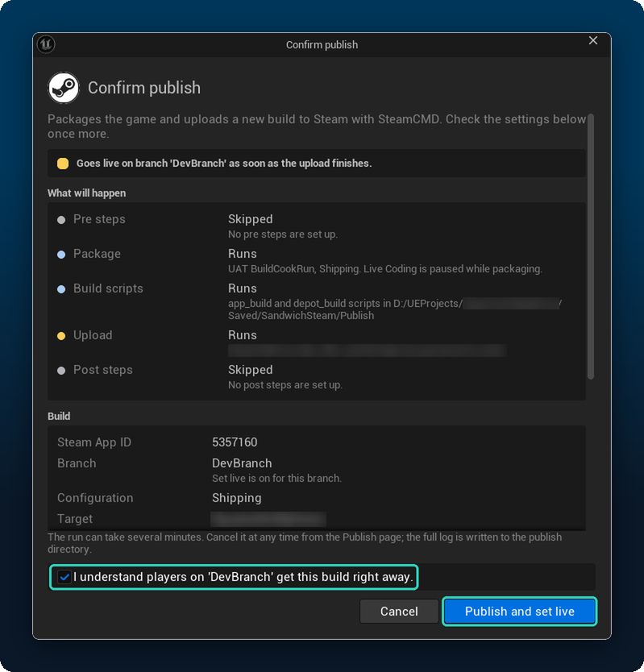Click the 'What will happen' section heading

[x=86, y=193]
